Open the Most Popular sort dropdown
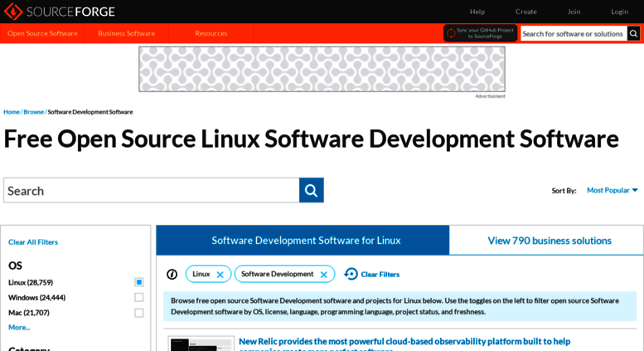The image size is (644, 351). point(612,190)
